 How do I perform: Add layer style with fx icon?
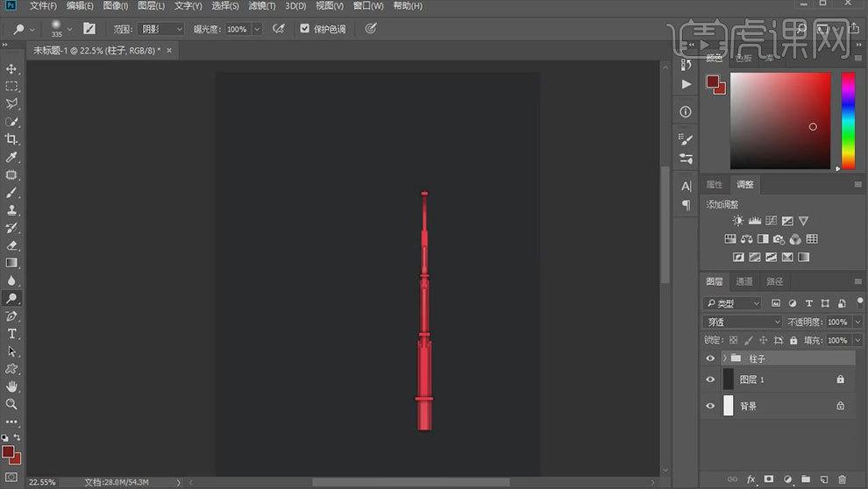pyautogui.click(x=751, y=479)
